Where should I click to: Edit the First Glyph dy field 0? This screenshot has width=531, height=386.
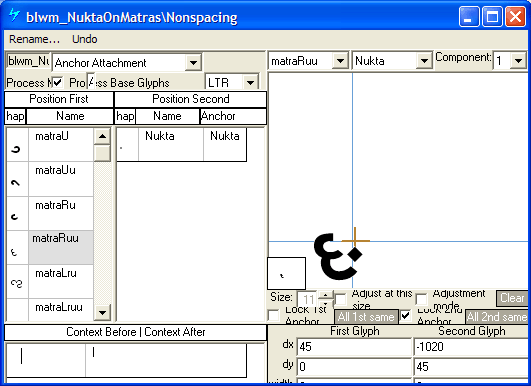[354, 367]
